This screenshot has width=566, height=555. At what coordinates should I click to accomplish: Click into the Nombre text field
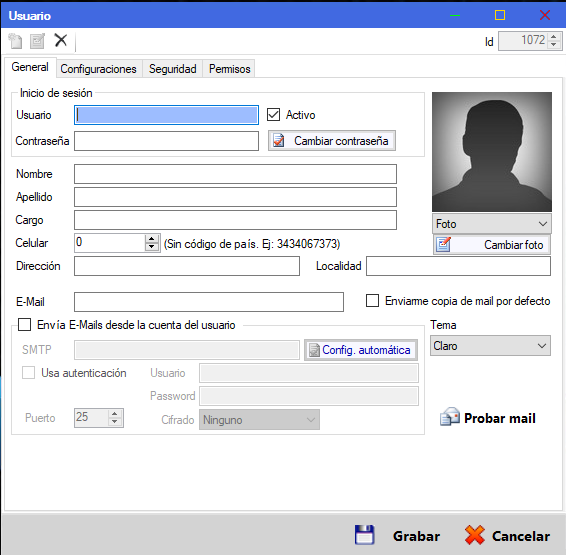235,174
